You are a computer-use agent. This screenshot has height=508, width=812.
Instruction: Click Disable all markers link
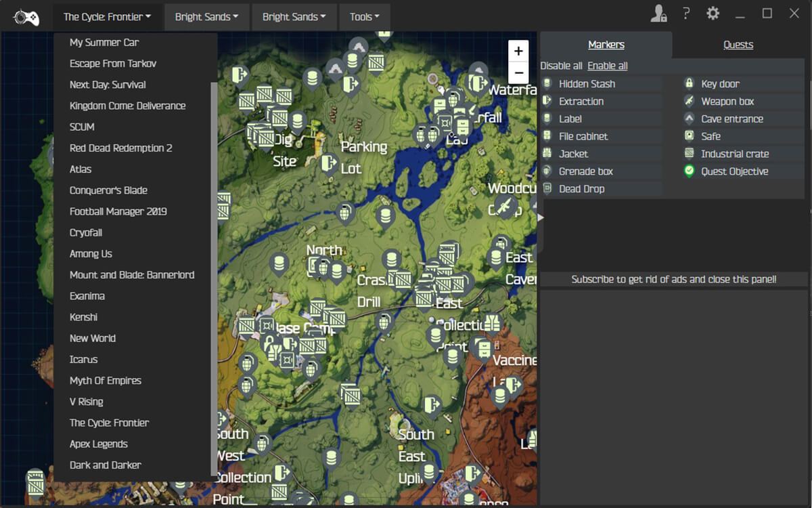coord(561,66)
